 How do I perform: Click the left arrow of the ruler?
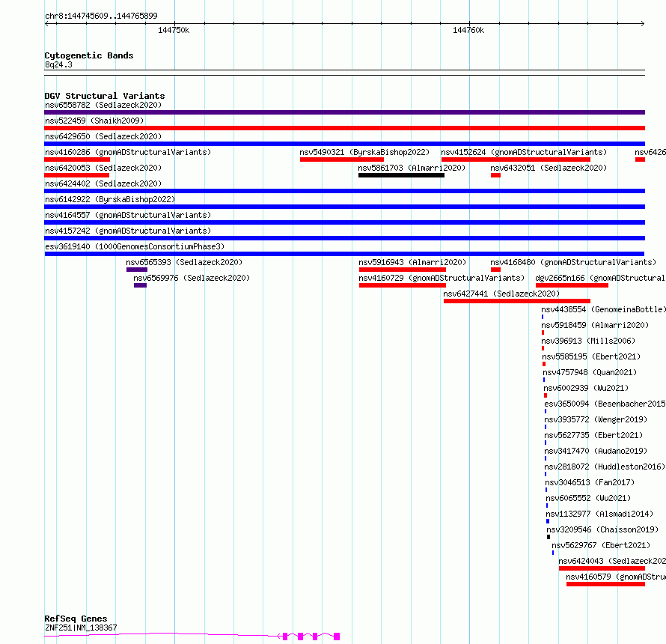tap(47, 24)
